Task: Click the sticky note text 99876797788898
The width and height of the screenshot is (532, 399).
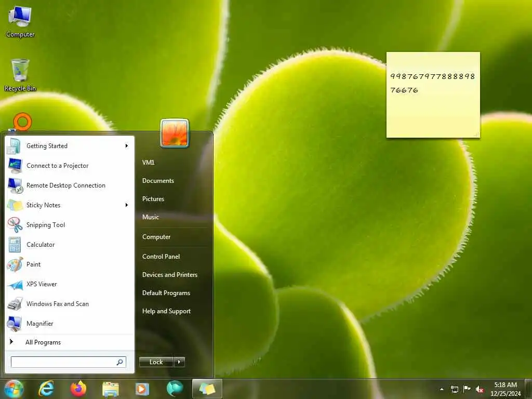Action: coord(433,77)
